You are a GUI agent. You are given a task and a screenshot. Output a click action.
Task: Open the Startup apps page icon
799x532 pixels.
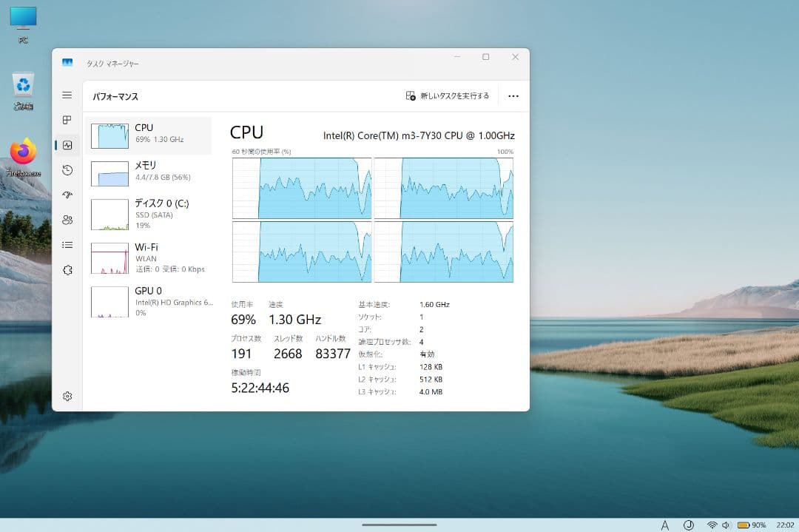click(x=67, y=195)
